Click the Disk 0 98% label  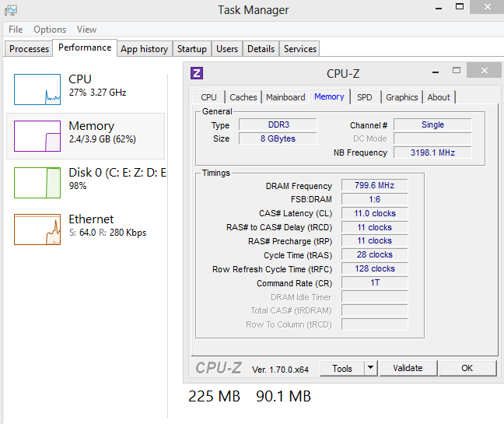[x=117, y=179]
